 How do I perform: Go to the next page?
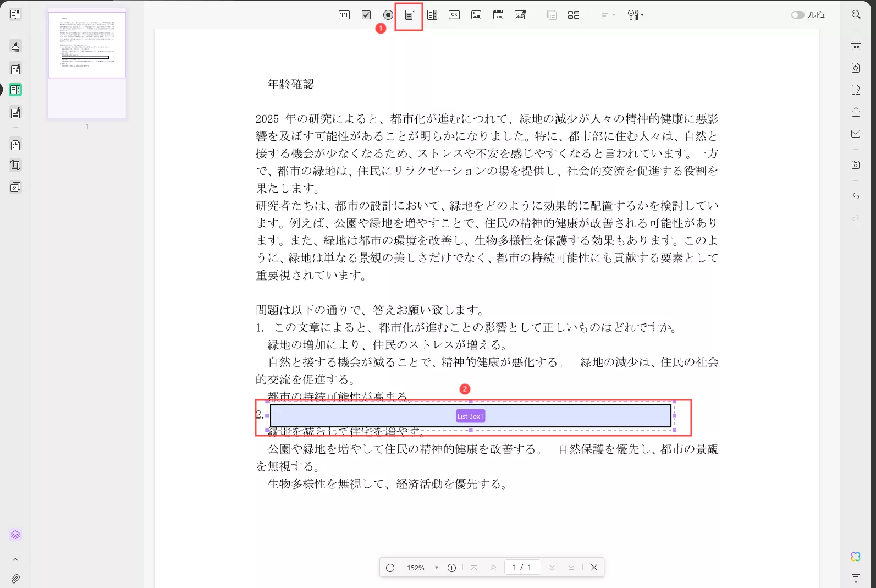(552, 568)
